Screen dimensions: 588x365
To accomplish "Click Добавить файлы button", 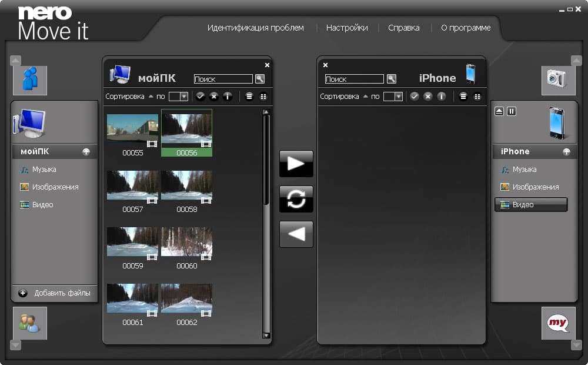I will pos(54,293).
